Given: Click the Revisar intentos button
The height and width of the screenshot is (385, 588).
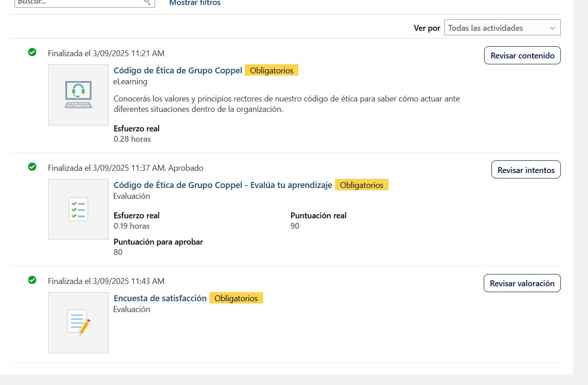Looking at the screenshot, I should pyautogui.click(x=526, y=170).
